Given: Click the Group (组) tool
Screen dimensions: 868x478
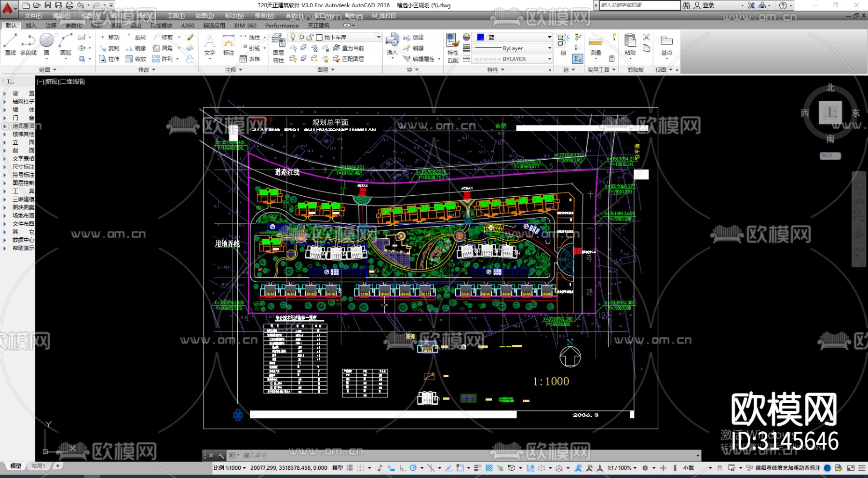Looking at the screenshot, I should click(563, 44).
